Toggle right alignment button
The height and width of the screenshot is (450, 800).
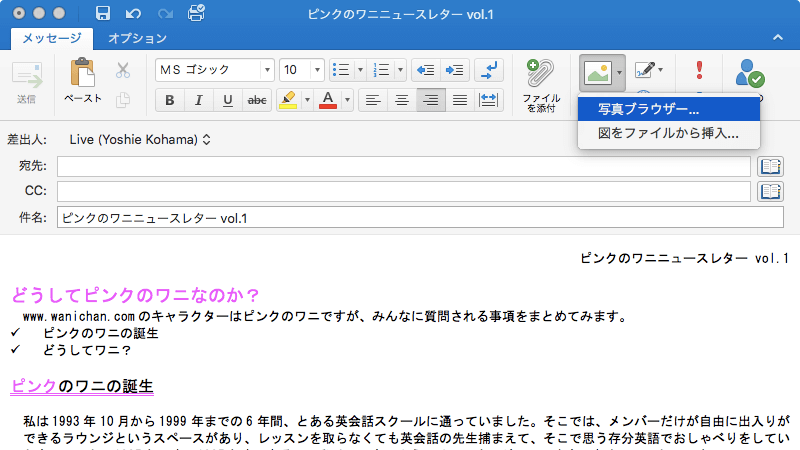pos(431,100)
